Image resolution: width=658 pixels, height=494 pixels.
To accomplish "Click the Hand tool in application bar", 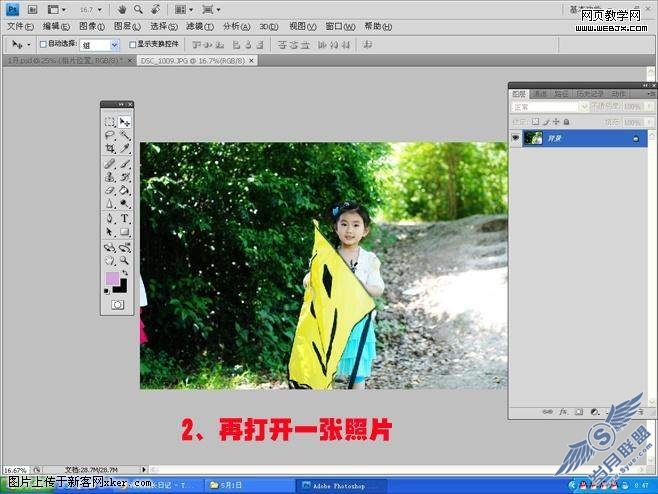I will click(122, 9).
